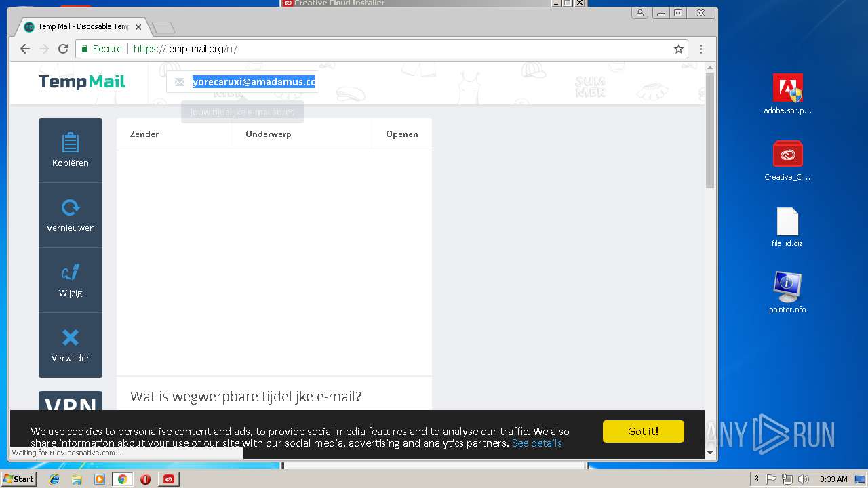Click the Zender column header
The image size is (868, 488).
[x=144, y=134]
